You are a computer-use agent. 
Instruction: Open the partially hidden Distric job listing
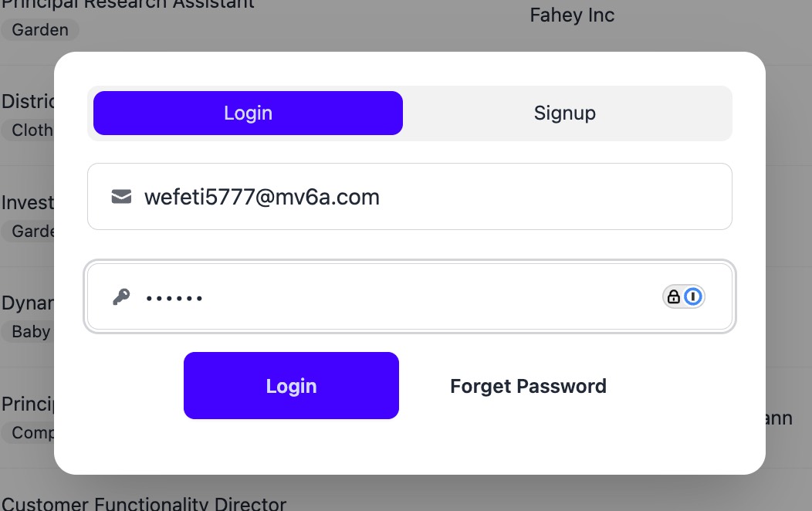coord(27,102)
